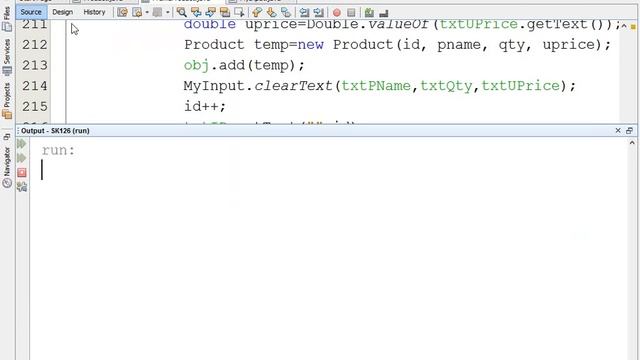The height and width of the screenshot is (360, 640).
Task: Open the Projects sidebar panel
Action: click(x=7, y=101)
